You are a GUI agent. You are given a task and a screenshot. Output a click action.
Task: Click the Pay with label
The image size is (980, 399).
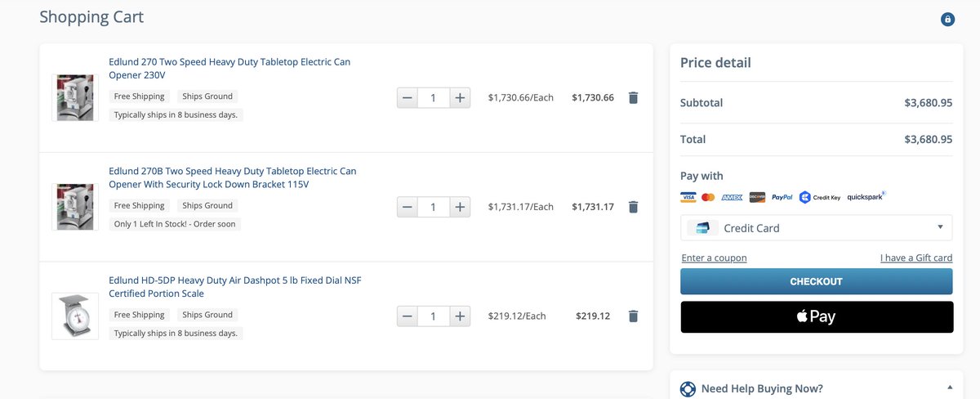point(702,176)
